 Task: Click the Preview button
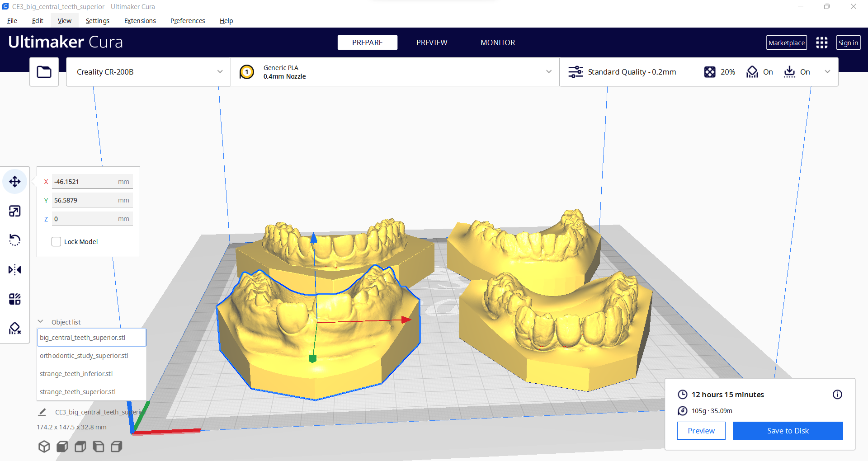click(x=701, y=431)
